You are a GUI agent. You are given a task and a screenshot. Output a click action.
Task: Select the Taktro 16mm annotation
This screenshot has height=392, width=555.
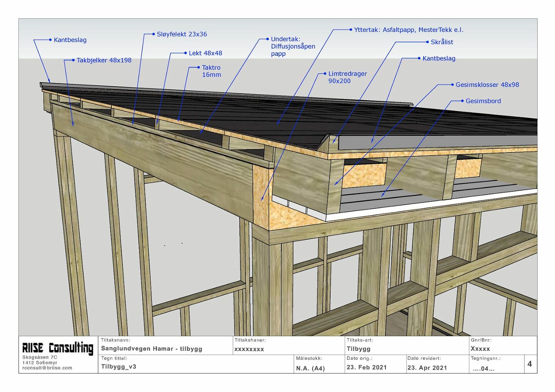pos(211,71)
